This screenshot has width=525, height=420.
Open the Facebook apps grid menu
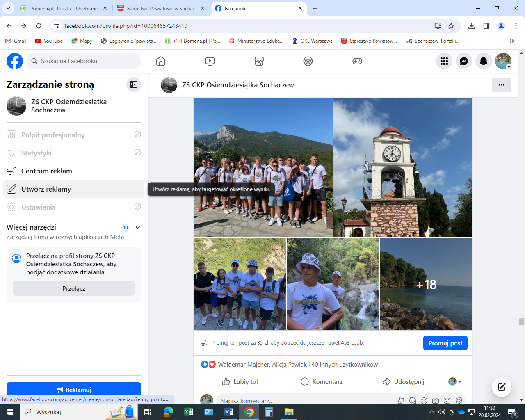pos(444,61)
